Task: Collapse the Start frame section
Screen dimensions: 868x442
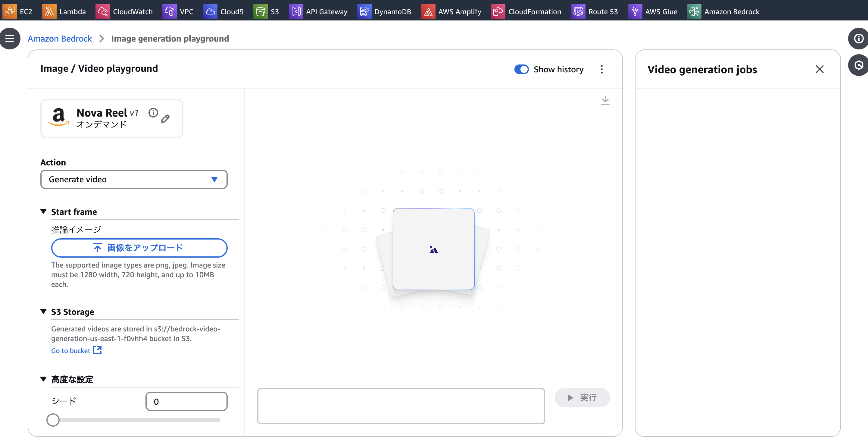Action: (43, 212)
